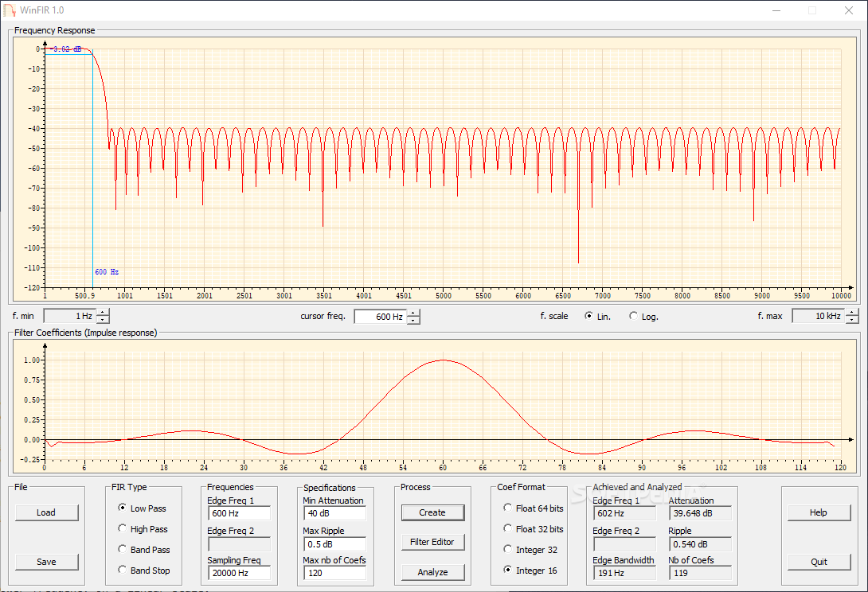Open the Filter Editor
Screen dimensions: 868x592
432,542
